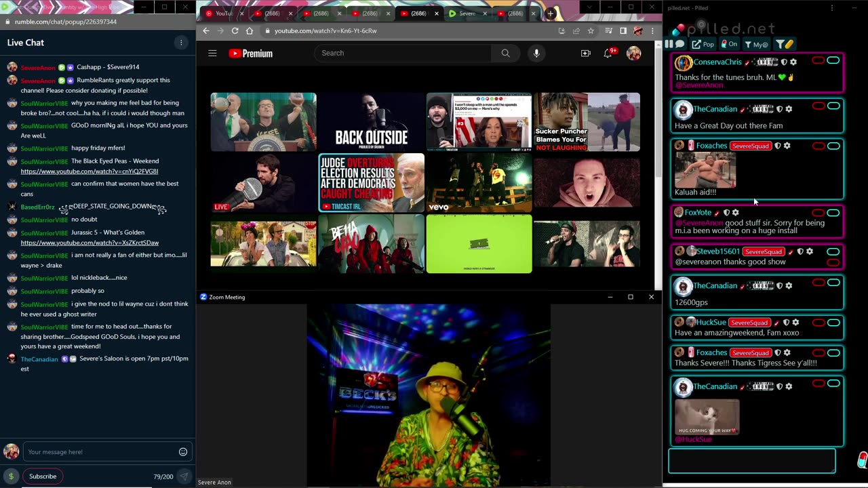868x488 pixels.
Task: Open the Chrome tab search chevron
Action: [589, 7]
